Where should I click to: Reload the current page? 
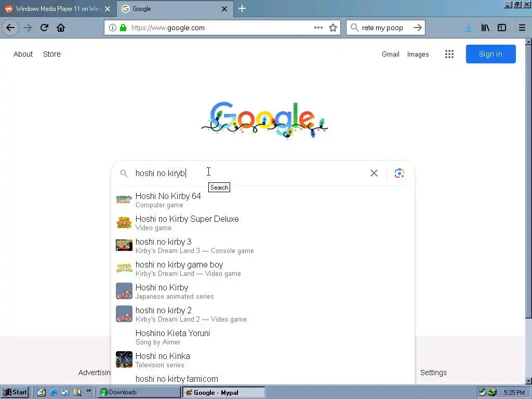(44, 28)
